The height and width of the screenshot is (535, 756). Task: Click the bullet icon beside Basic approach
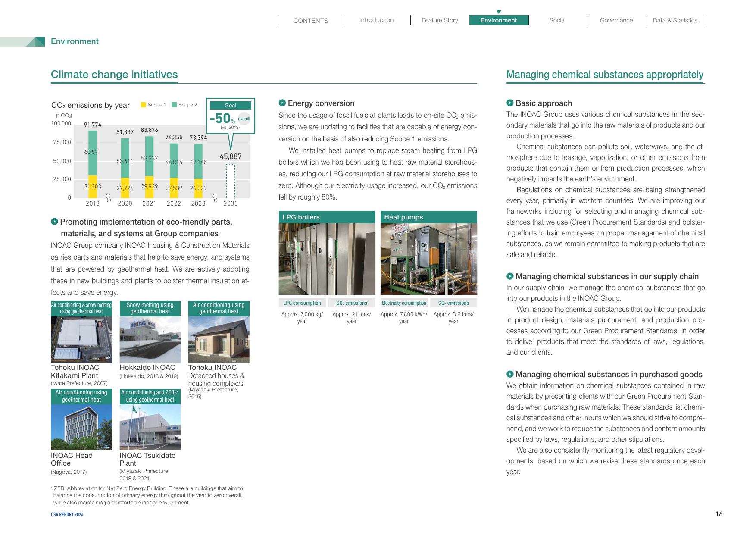tap(510, 103)
